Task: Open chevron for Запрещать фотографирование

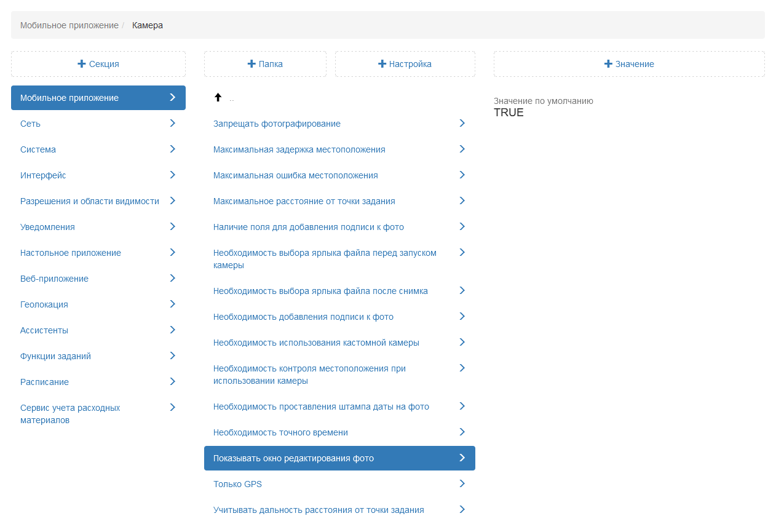Action: (462, 123)
